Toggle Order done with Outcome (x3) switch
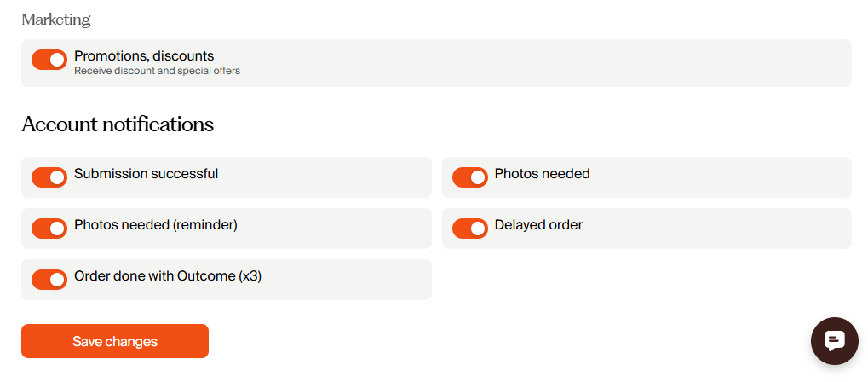The width and height of the screenshot is (868, 382). click(49, 280)
